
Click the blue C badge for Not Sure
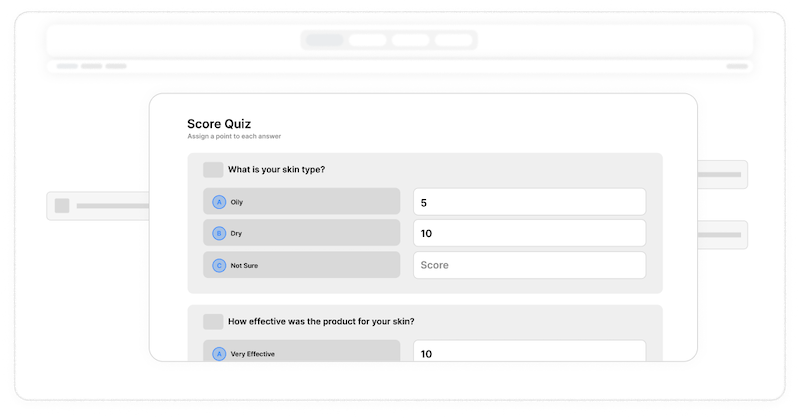[219, 266]
